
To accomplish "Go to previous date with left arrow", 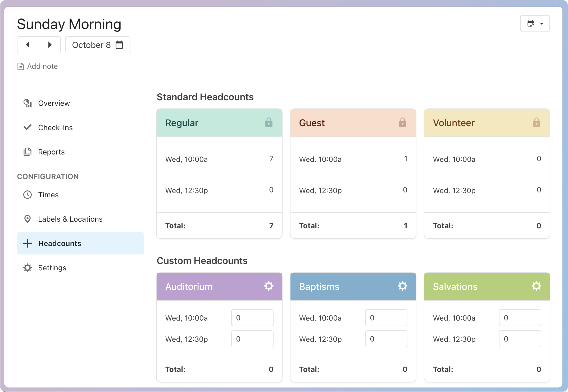I will click(28, 45).
